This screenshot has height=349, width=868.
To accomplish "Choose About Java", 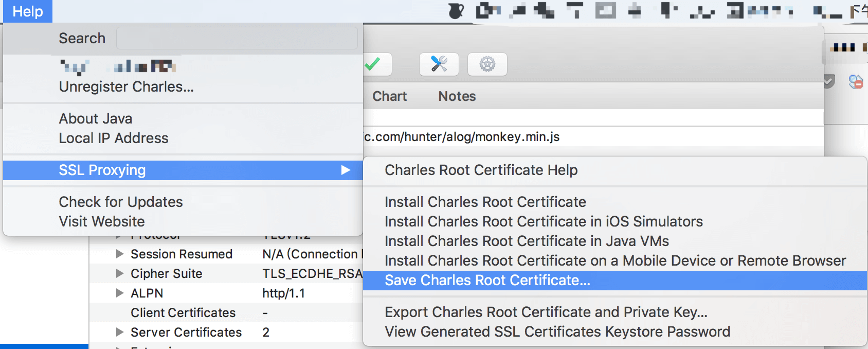I will [96, 118].
